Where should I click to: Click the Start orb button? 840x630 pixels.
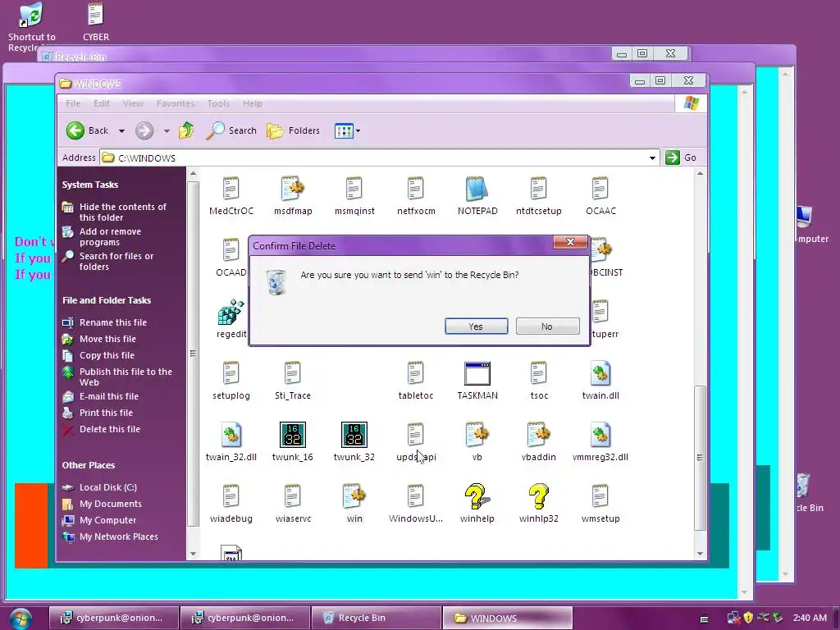[21, 619]
